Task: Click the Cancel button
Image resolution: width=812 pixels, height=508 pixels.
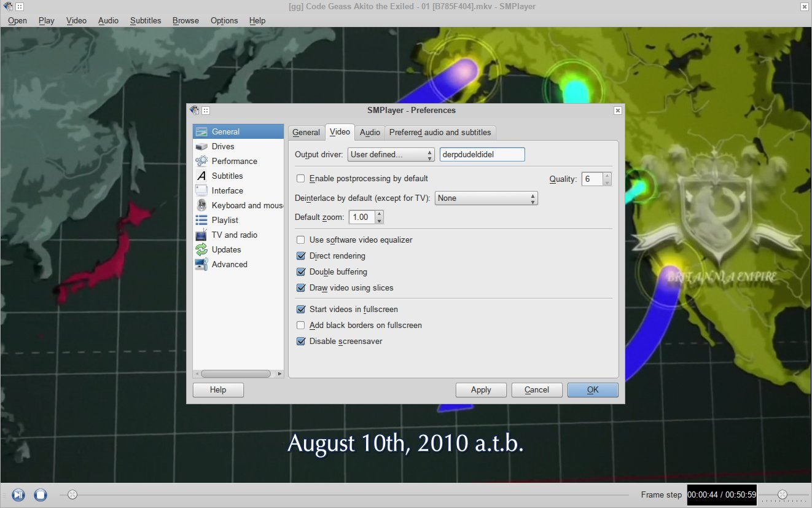Action: point(537,390)
